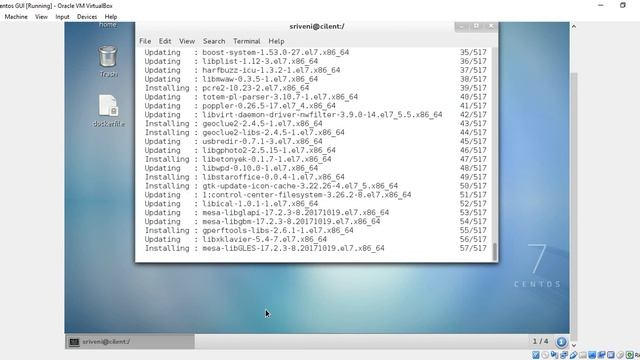Open the terminal's File menu
The height and width of the screenshot is (360, 640).
[x=145, y=41]
